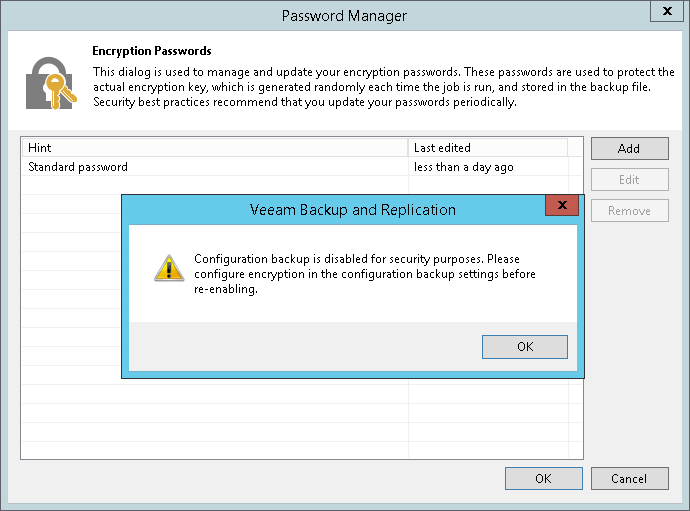Select the Standard password entry
Image resolution: width=690 pixels, height=511 pixels.
(78, 167)
